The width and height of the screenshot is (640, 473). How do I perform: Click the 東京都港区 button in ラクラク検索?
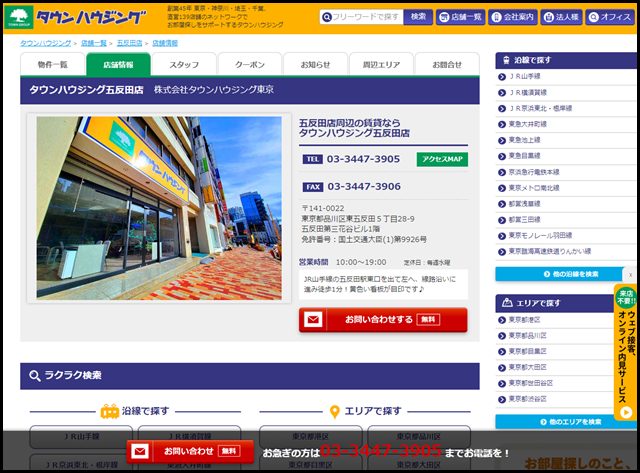(311, 437)
